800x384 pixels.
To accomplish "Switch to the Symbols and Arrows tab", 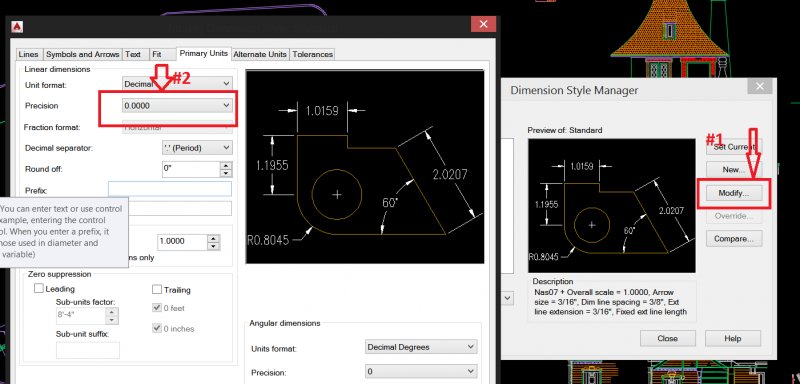I will 83,54.
